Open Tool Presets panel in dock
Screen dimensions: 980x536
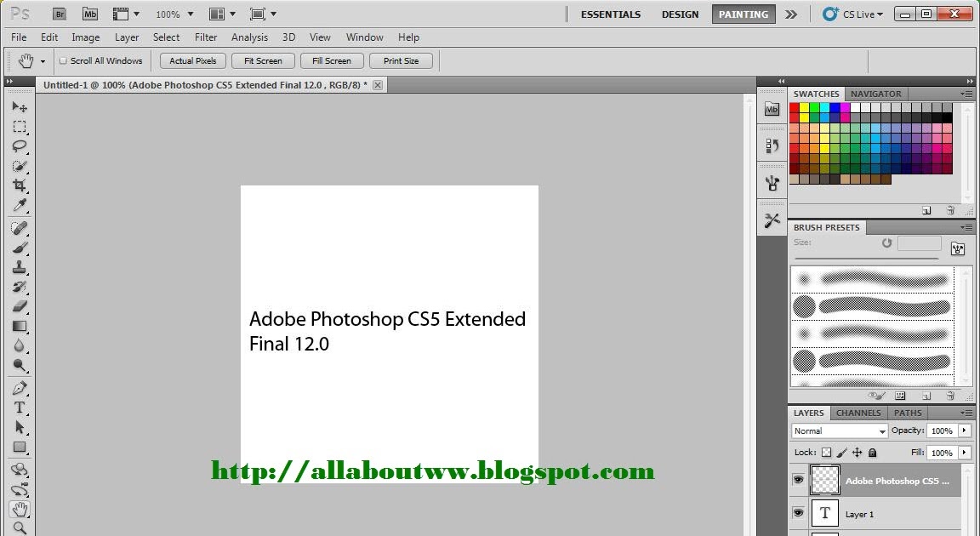[772, 220]
